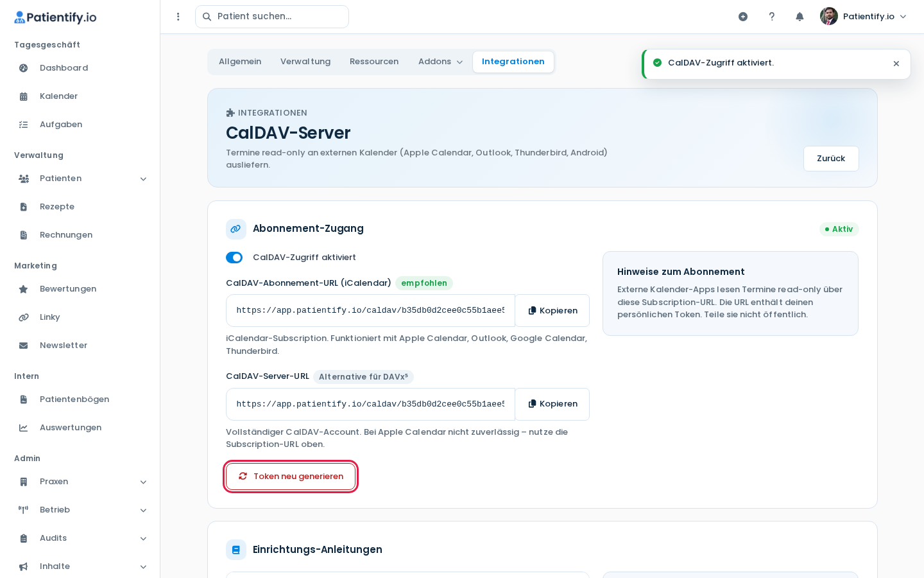
Task: Open Aufgaben checklist icon in sidebar
Action: click(24, 125)
